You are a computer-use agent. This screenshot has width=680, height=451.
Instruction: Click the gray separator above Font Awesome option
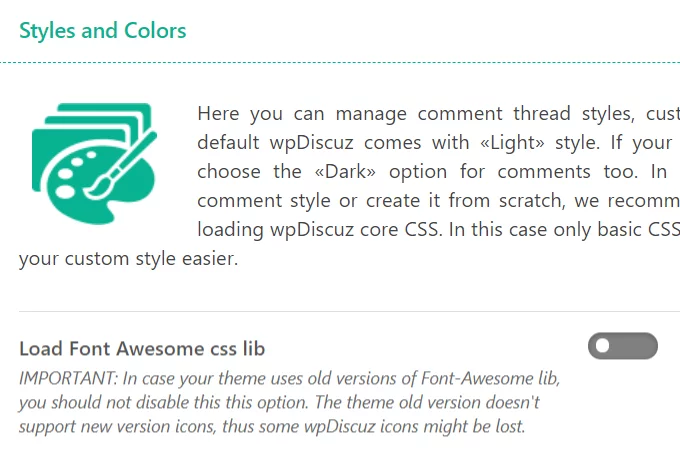pyautogui.click(x=350, y=311)
